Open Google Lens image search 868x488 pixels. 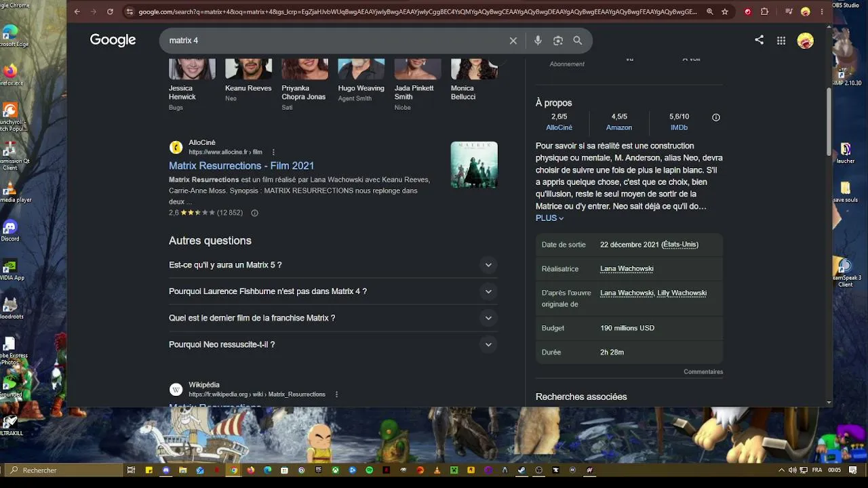point(558,41)
